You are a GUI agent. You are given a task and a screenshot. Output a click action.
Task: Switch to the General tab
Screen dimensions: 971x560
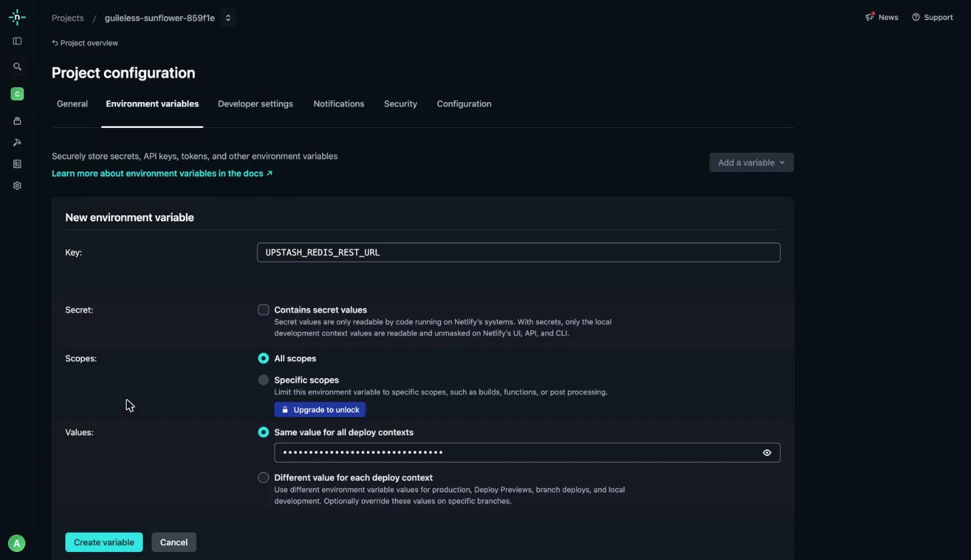(x=72, y=104)
